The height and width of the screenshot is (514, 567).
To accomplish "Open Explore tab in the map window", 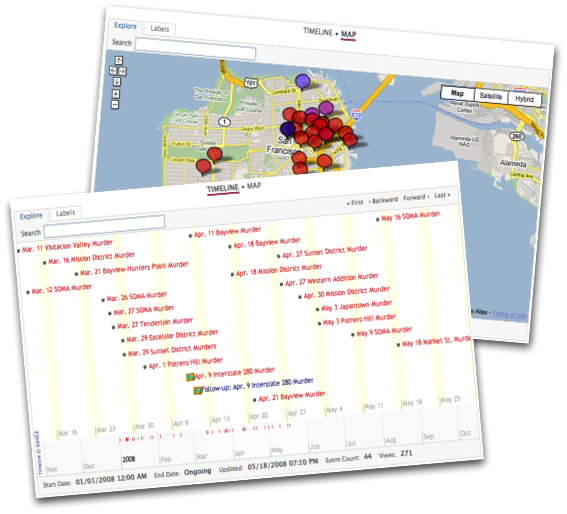I will (x=125, y=26).
